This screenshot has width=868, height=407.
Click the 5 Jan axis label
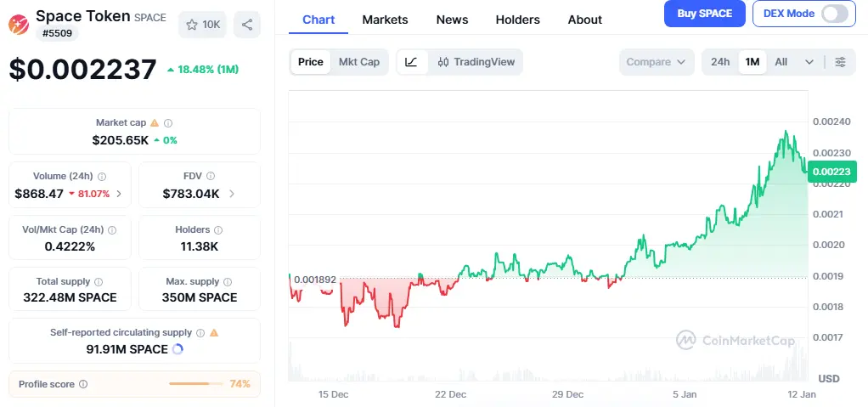click(x=685, y=394)
